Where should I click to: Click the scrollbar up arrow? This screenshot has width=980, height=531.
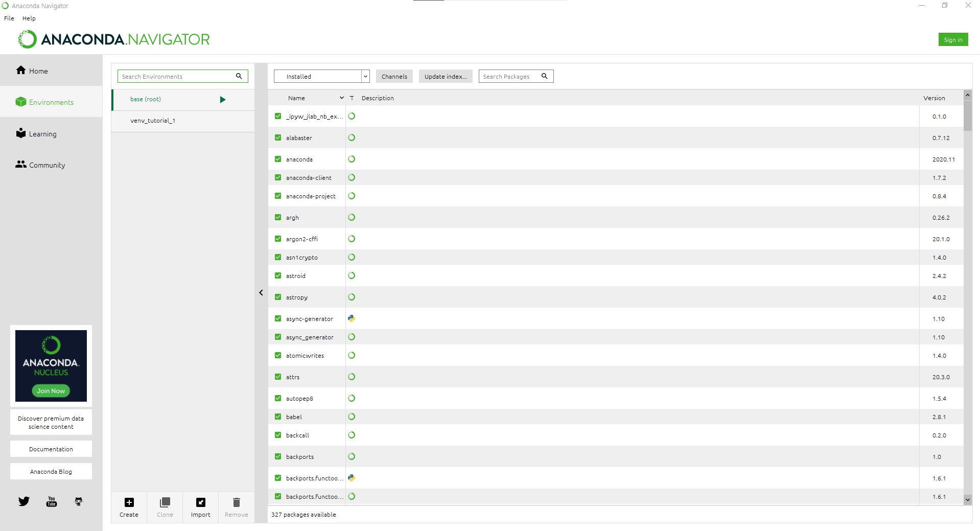point(968,95)
